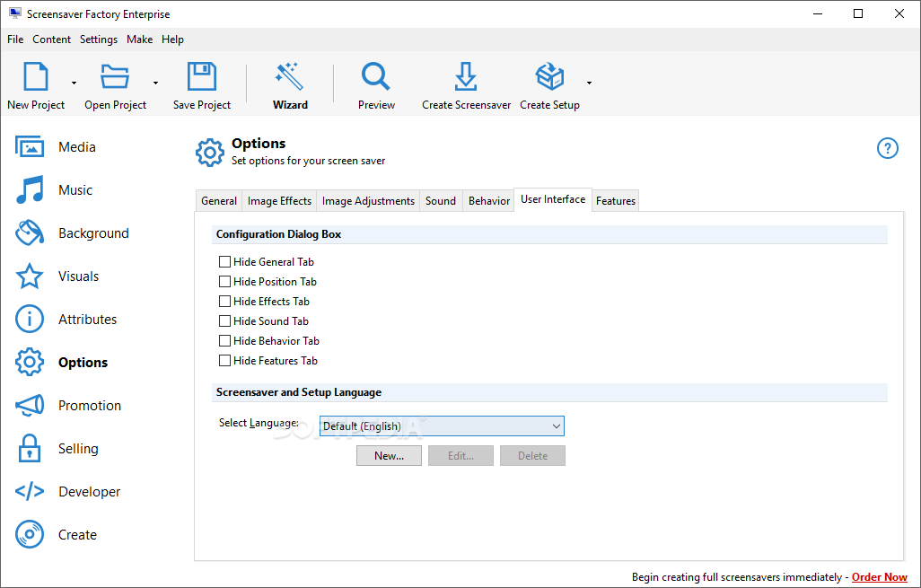Open the Developer code section
Image resolution: width=921 pixels, height=588 pixels.
coord(67,491)
